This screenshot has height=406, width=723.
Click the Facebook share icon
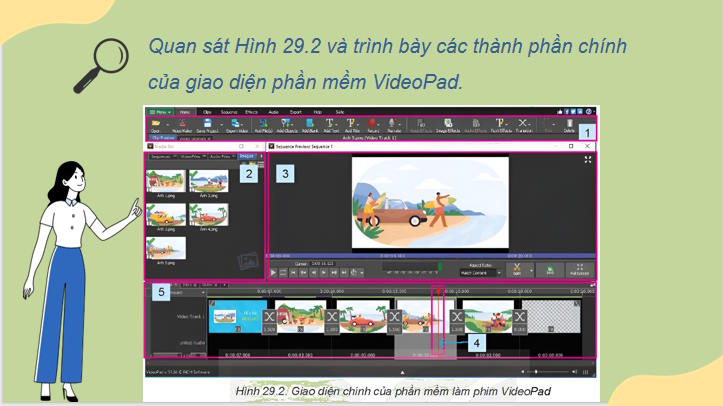(x=567, y=112)
